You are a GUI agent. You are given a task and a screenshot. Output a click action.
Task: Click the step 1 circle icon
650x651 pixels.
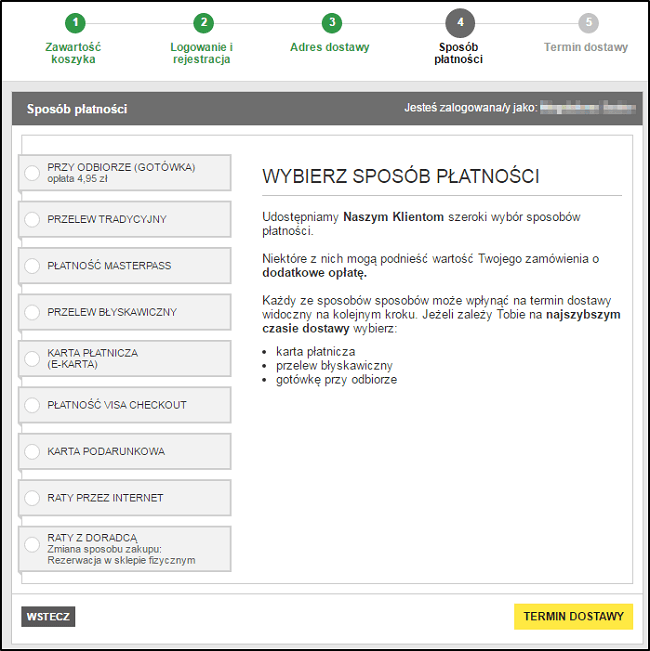tap(74, 23)
